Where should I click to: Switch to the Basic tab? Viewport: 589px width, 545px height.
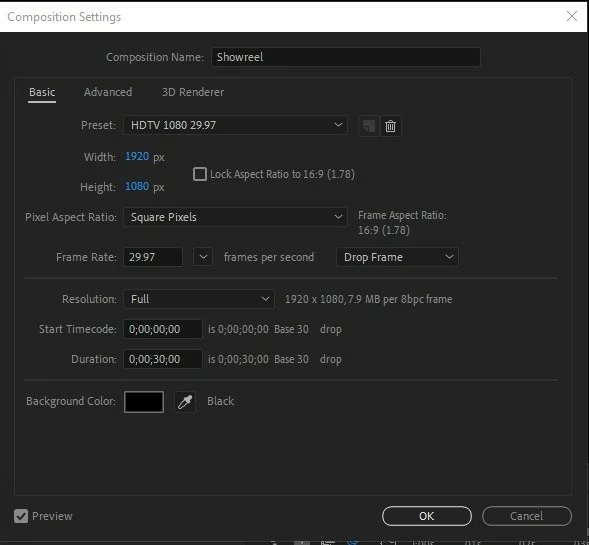pyautogui.click(x=42, y=92)
